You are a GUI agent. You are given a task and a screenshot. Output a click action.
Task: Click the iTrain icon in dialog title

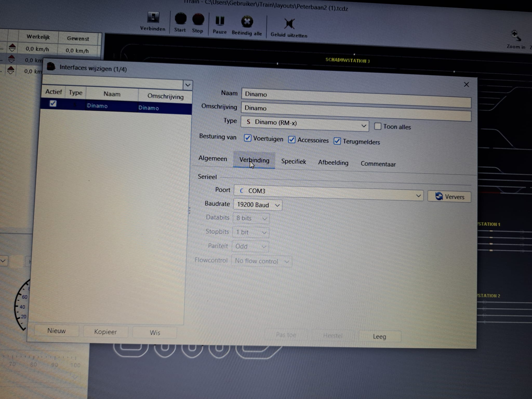(51, 66)
